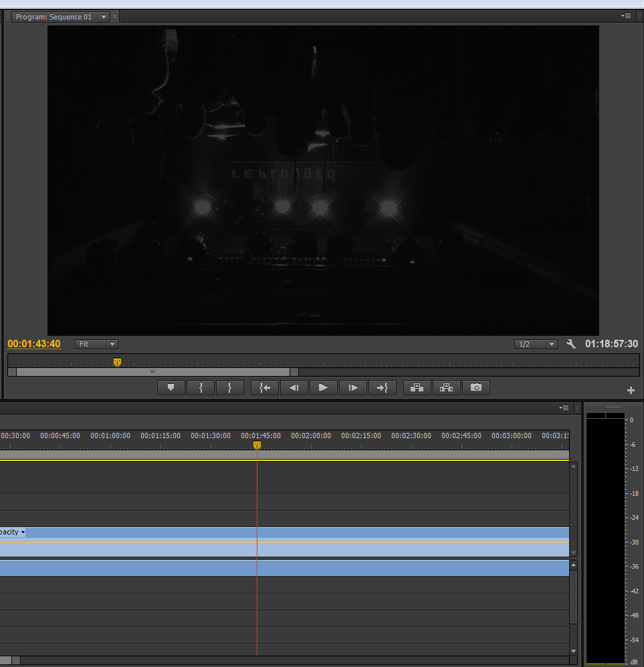
Task: Step back one frame
Action: pos(294,387)
